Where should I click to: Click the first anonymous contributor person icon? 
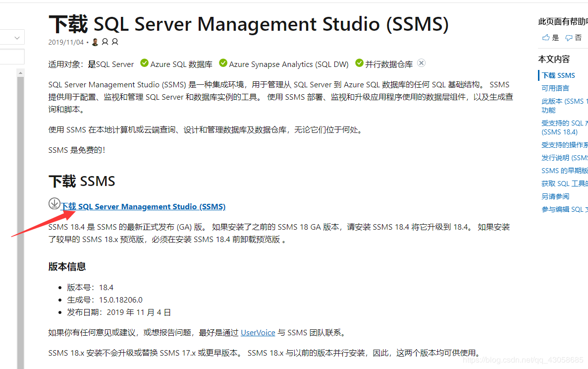point(106,42)
